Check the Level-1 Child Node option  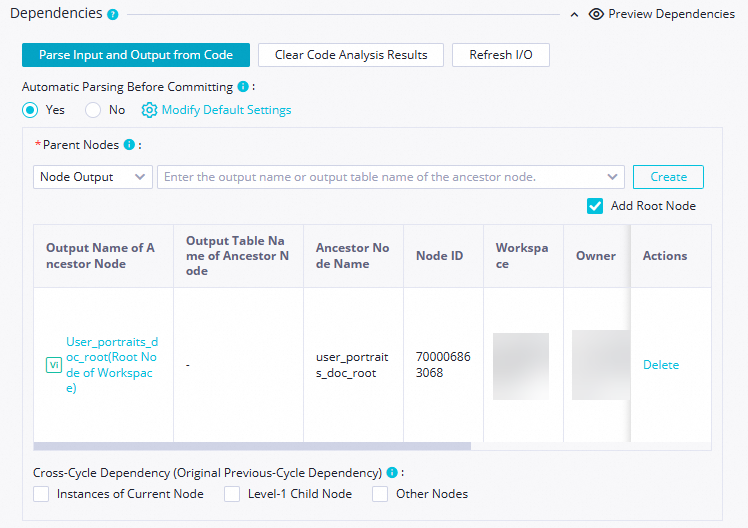(x=232, y=494)
